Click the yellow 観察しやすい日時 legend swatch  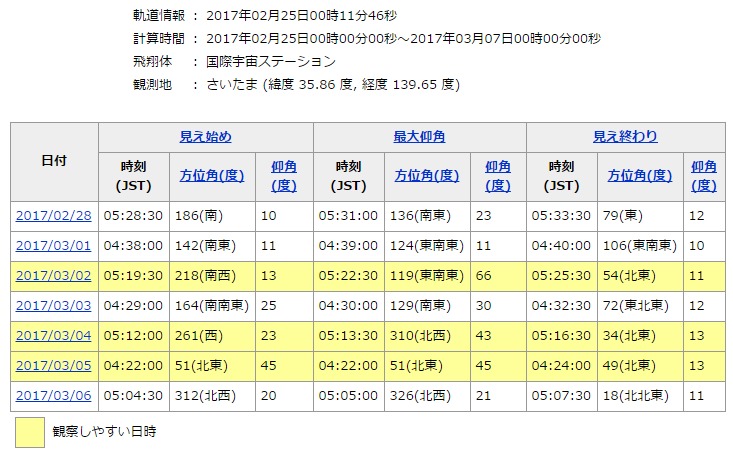29,432
